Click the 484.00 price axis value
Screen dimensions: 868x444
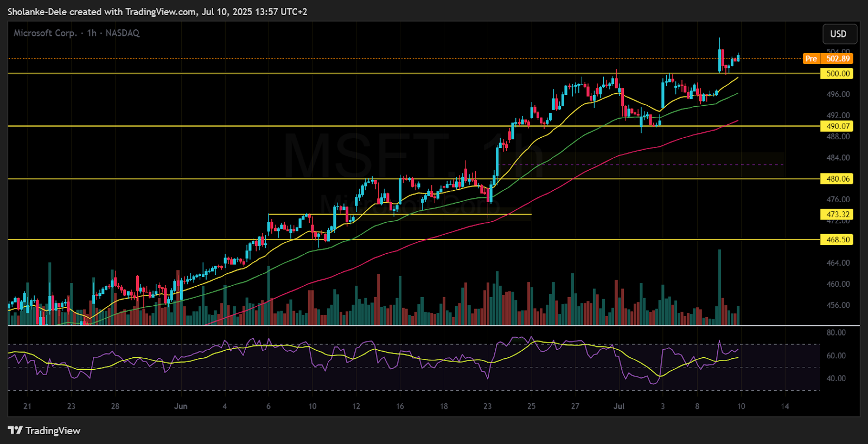[x=838, y=158]
